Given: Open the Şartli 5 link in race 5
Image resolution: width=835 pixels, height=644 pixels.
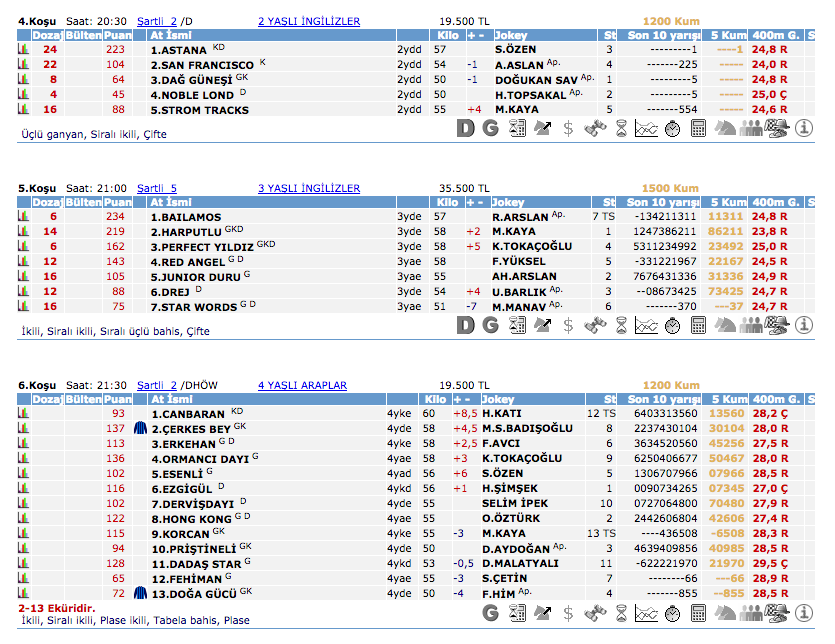Looking at the screenshot, I should pyautogui.click(x=157, y=188).
